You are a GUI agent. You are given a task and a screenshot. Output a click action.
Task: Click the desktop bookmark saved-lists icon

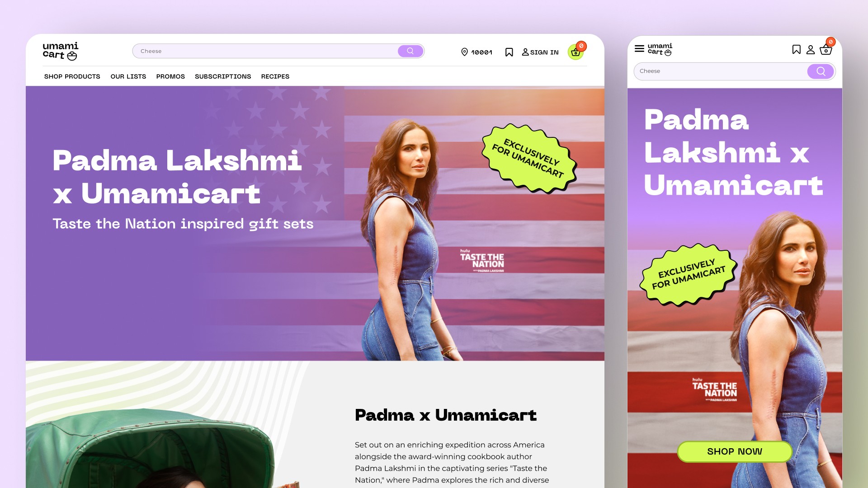(x=509, y=52)
